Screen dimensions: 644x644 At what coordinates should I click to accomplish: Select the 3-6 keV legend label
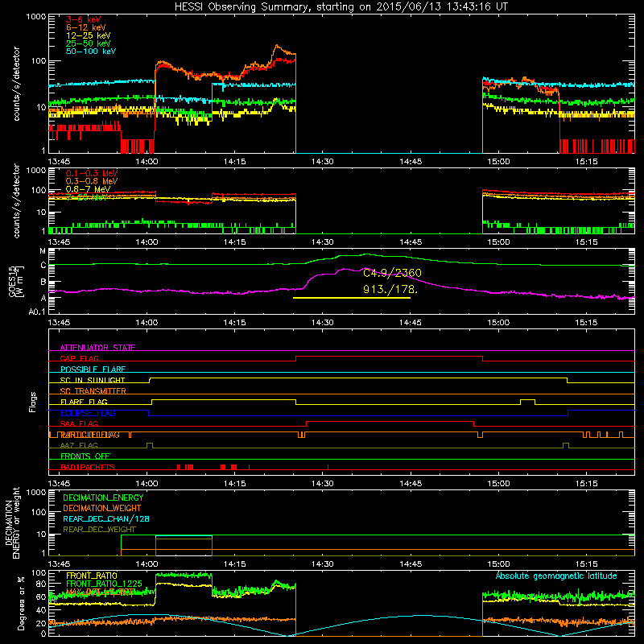[x=83, y=19]
